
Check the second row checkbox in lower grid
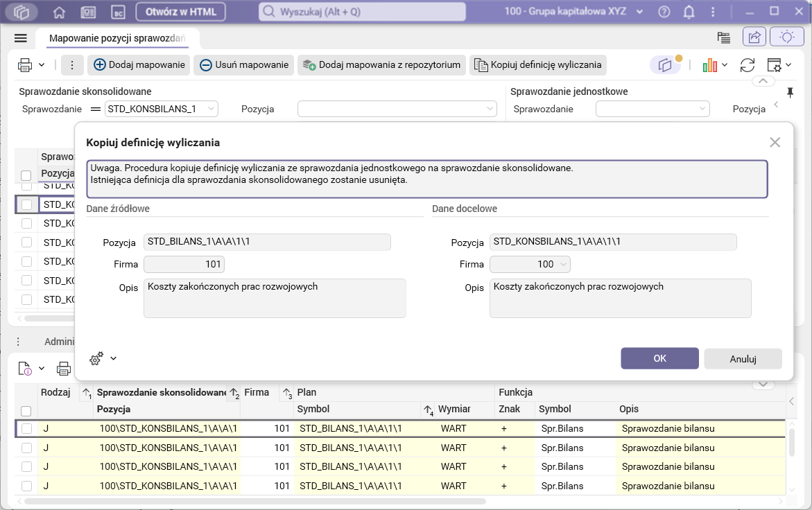tap(26, 448)
